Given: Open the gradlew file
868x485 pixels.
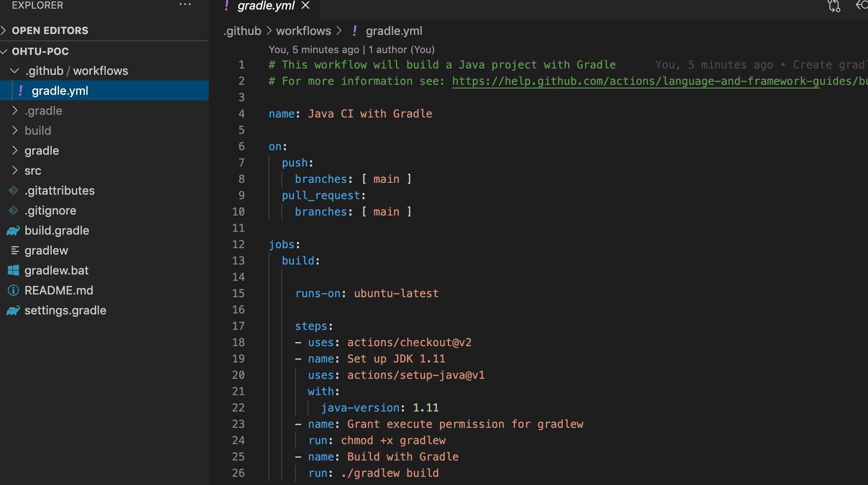Looking at the screenshot, I should pos(104,250).
